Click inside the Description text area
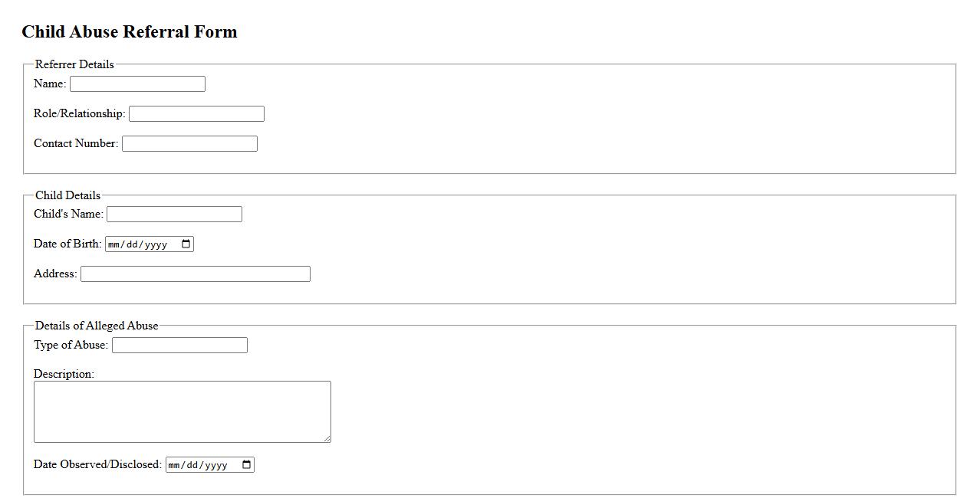Image resolution: width=980 pixels, height=498 pixels. [x=182, y=411]
